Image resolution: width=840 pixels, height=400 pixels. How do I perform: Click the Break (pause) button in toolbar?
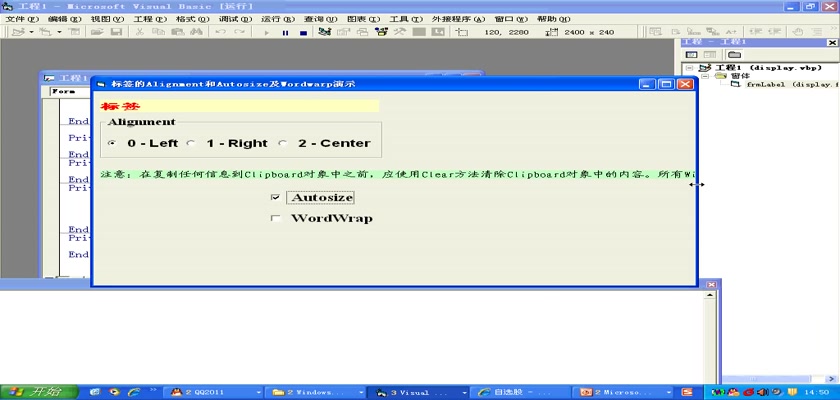coord(285,32)
